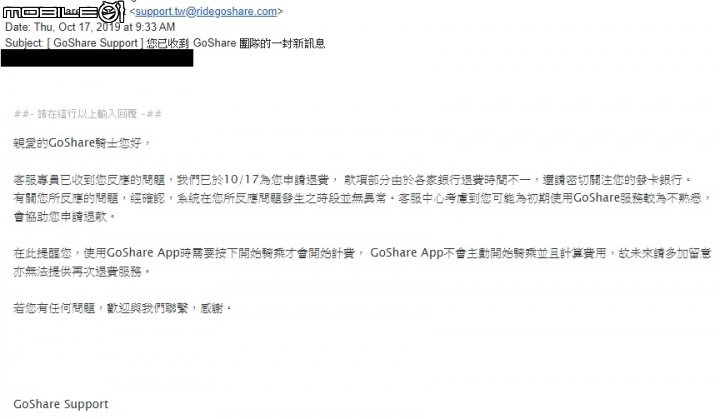Click the Mobile01 watermark logo
The width and height of the screenshot is (720, 419).
point(64,12)
